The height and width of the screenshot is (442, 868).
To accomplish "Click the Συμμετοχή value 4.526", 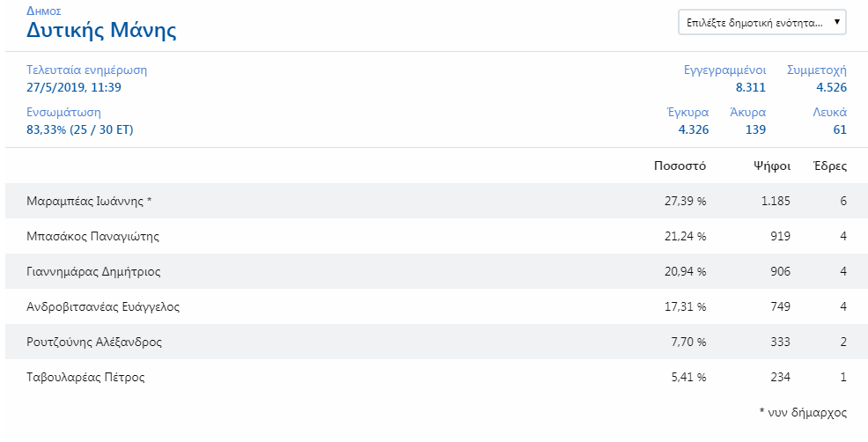I will click(x=831, y=87).
